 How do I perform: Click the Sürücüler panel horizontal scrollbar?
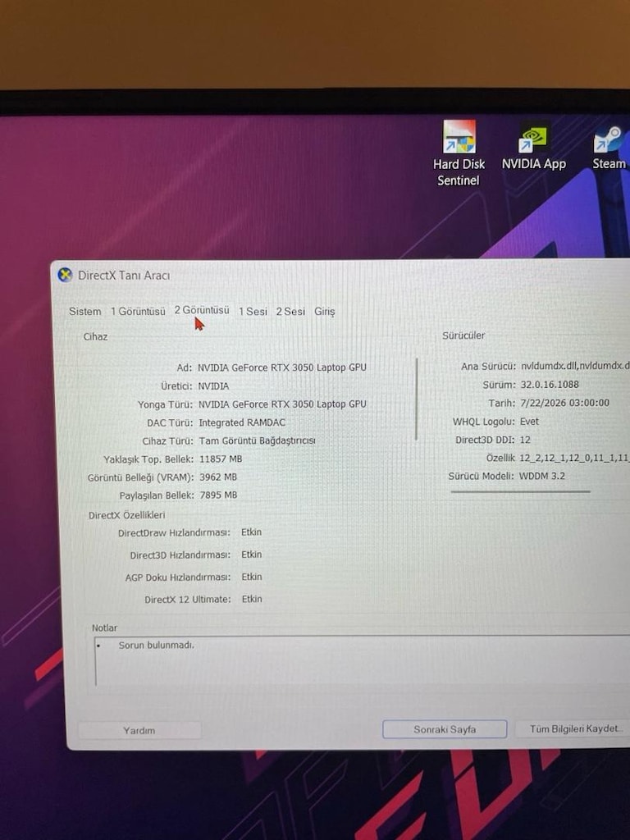coord(520,491)
